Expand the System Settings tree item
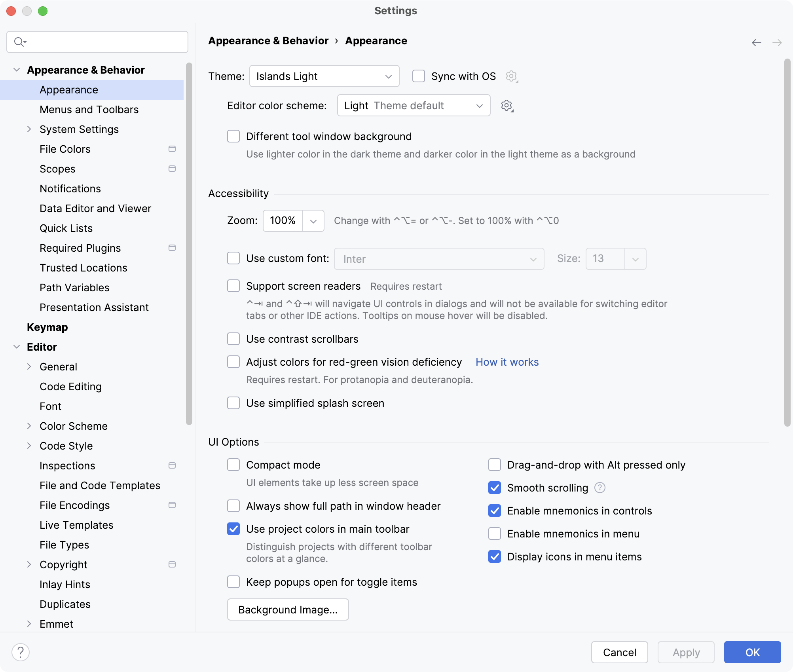The height and width of the screenshot is (672, 793). (29, 129)
